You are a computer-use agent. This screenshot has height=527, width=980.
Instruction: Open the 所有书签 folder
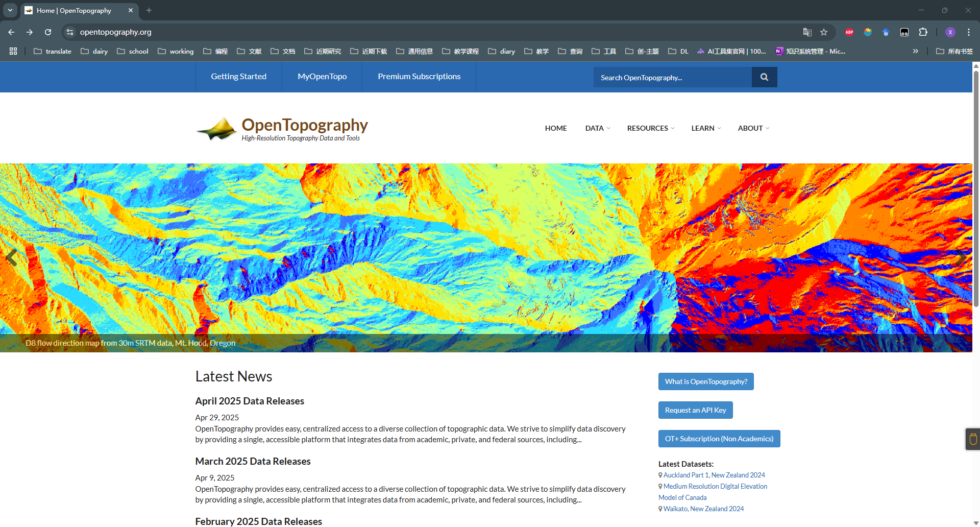pyautogui.click(x=954, y=51)
